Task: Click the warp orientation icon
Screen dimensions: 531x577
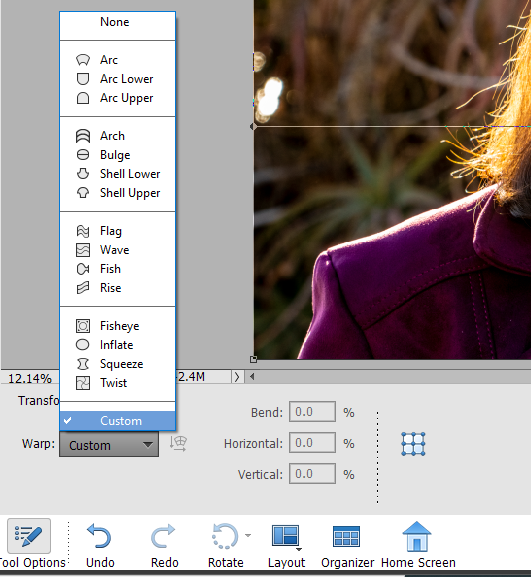Action: [178, 443]
